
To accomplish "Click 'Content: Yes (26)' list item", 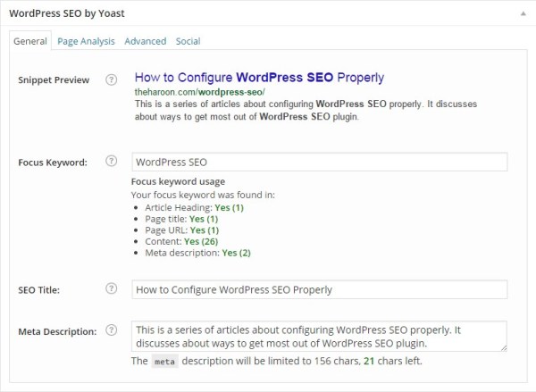I will coord(181,241).
